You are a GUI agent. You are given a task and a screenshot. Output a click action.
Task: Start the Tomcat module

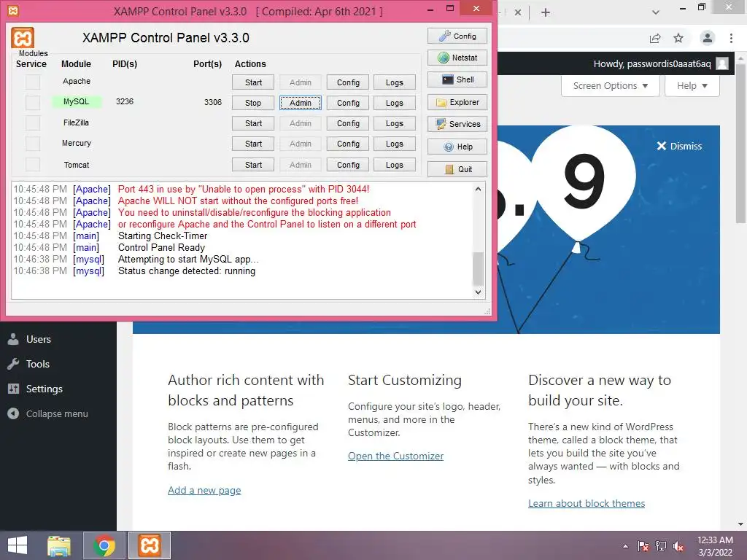[x=253, y=165]
